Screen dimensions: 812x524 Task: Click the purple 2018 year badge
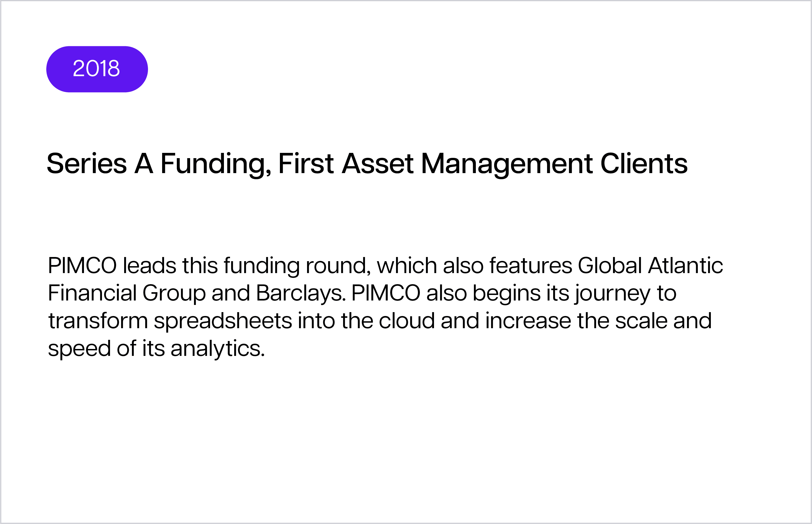pos(97,69)
